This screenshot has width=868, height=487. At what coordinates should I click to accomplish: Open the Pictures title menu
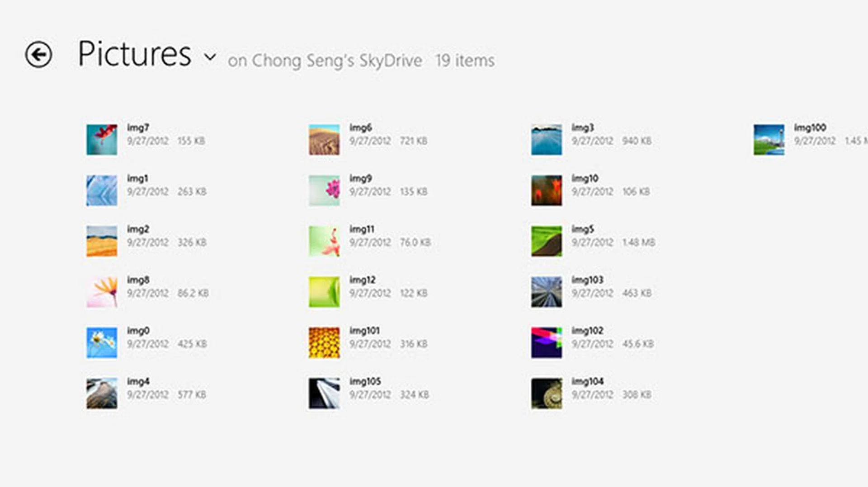coord(134,54)
